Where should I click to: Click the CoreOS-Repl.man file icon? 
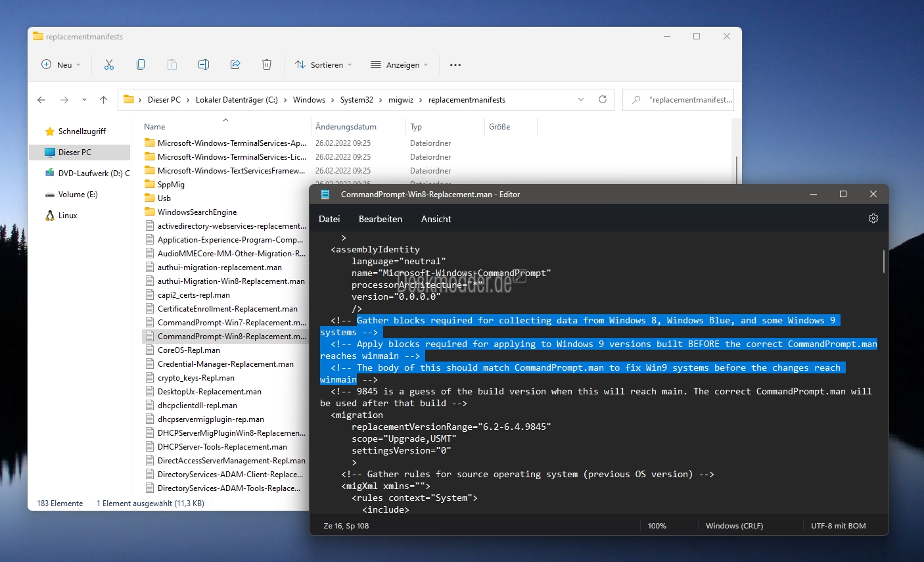click(x=150, y=350)
